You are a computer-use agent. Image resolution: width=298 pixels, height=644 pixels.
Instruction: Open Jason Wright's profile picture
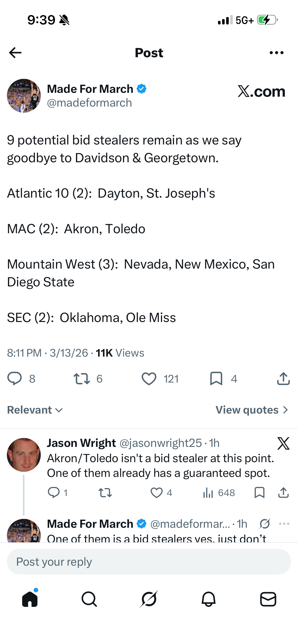point(24,455)
